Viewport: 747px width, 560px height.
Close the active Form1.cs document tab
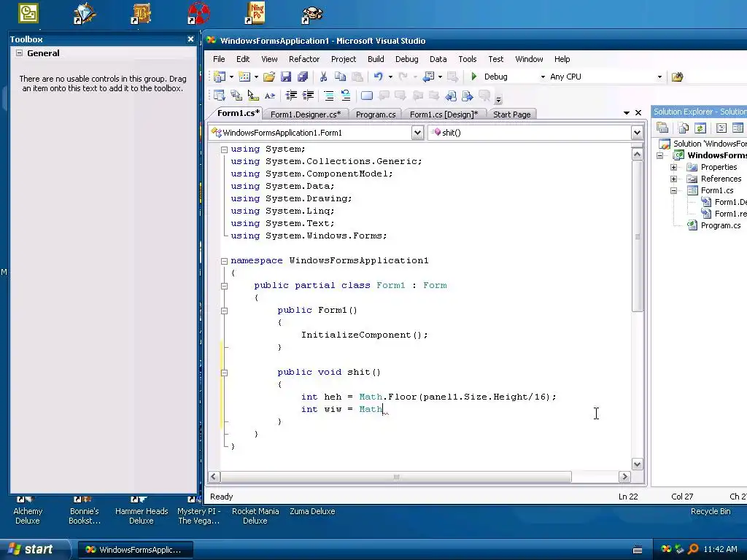(x=638, y=113)
